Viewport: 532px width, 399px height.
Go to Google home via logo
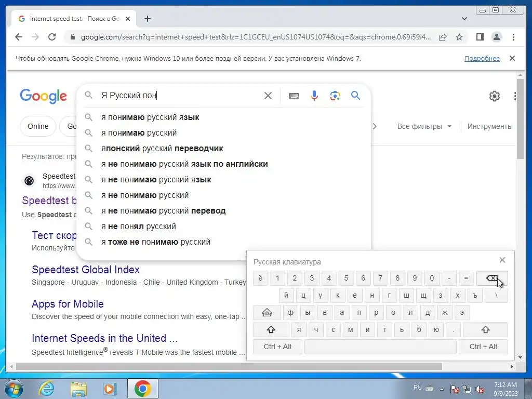(44, 96)
